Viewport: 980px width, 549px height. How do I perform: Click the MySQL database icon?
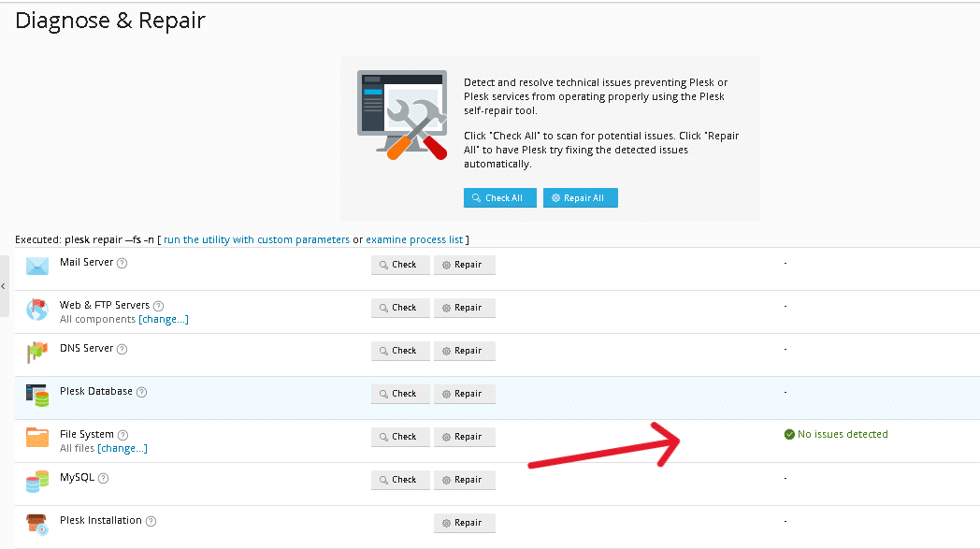click(x=37, y=482)
